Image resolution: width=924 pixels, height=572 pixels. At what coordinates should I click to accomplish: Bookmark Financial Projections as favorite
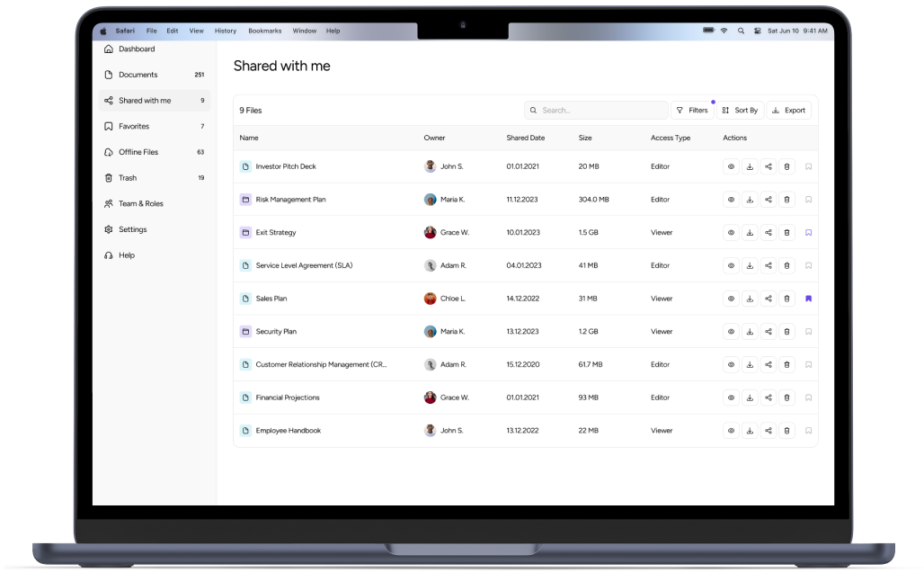(x=809, y=398)
